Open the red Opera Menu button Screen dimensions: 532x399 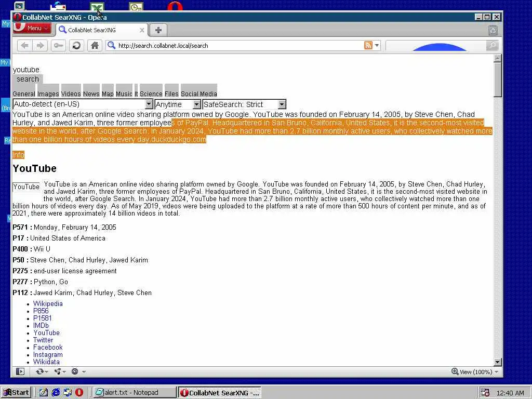tap(32, 28)
